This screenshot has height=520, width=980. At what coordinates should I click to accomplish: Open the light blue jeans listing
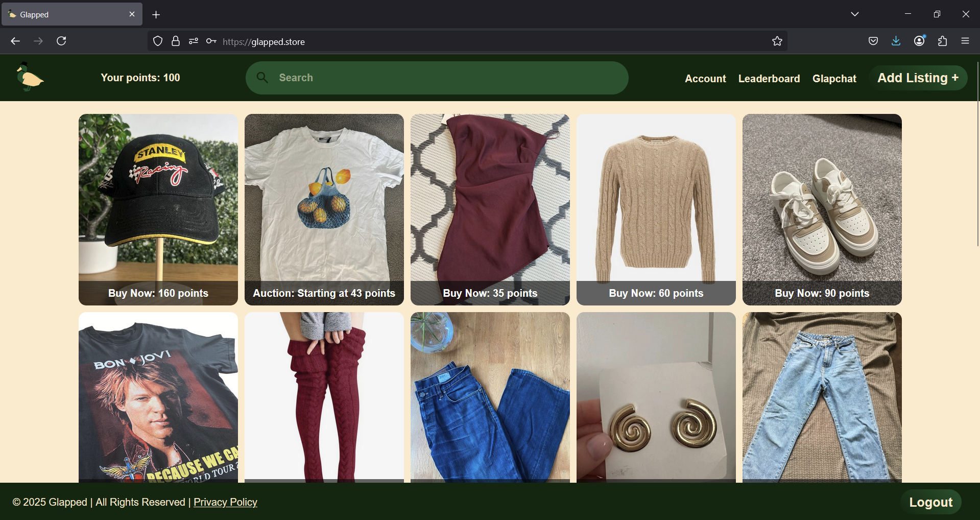point(822,397)
